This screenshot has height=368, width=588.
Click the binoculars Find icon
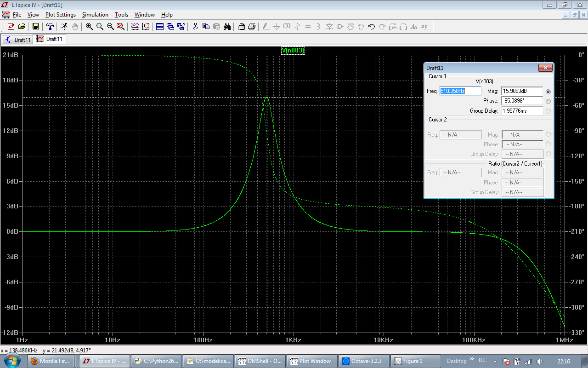[x=227, y=27]
